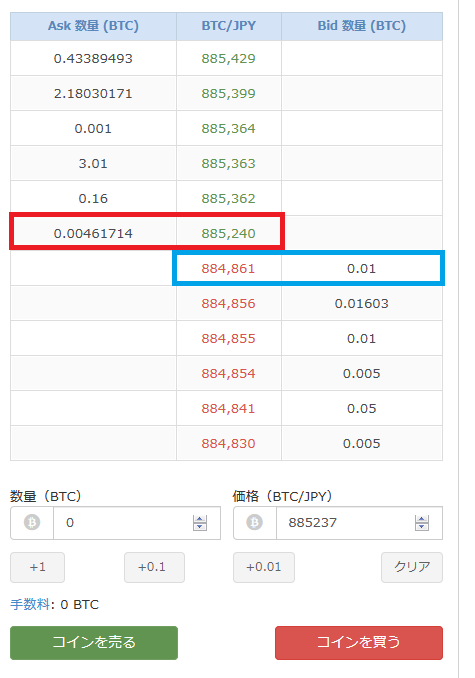Select bid price 884,861 in order book

[x=228, y=269]
